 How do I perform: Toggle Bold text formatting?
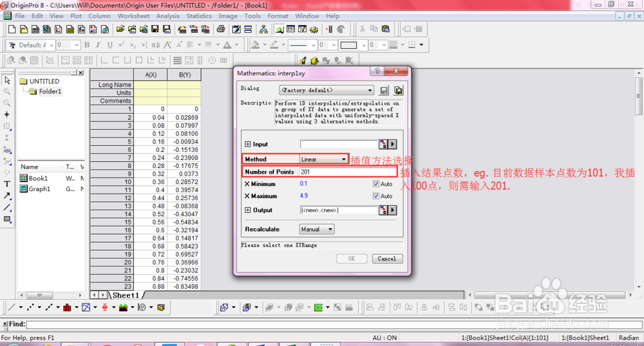[87, 44]
